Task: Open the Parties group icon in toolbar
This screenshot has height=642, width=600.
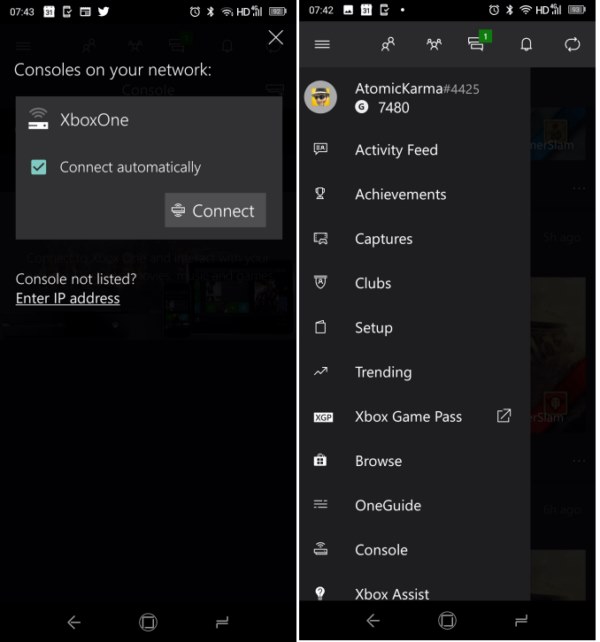Action: pos(434,44)
